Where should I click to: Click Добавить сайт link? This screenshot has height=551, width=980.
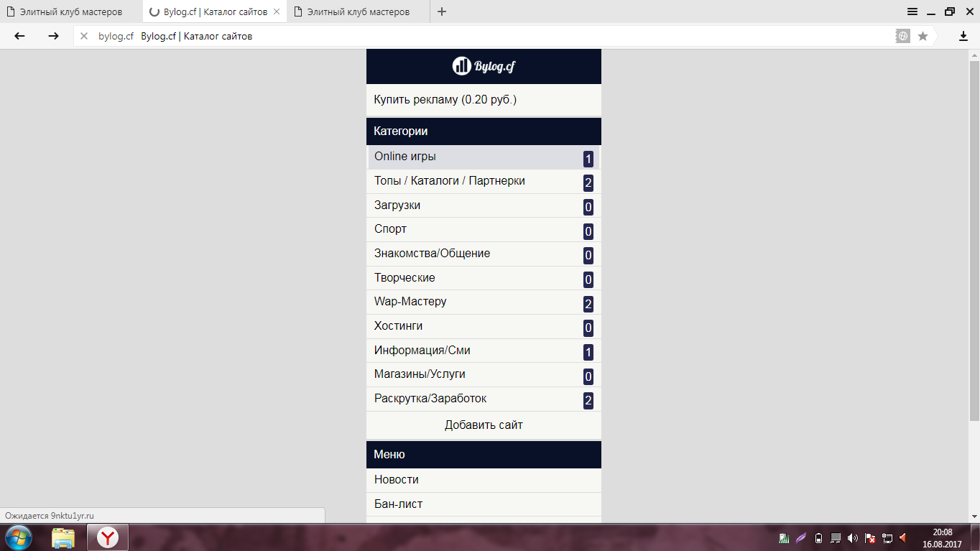coord(484,425)
